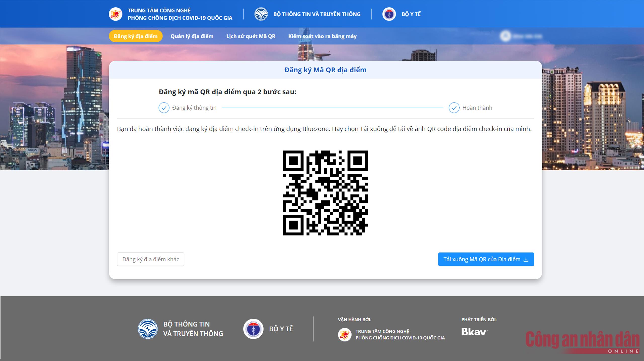Screen dimensions: 644x361
Task: Click the COVID-19 technology center logo in header
Action: coord(115,14)
